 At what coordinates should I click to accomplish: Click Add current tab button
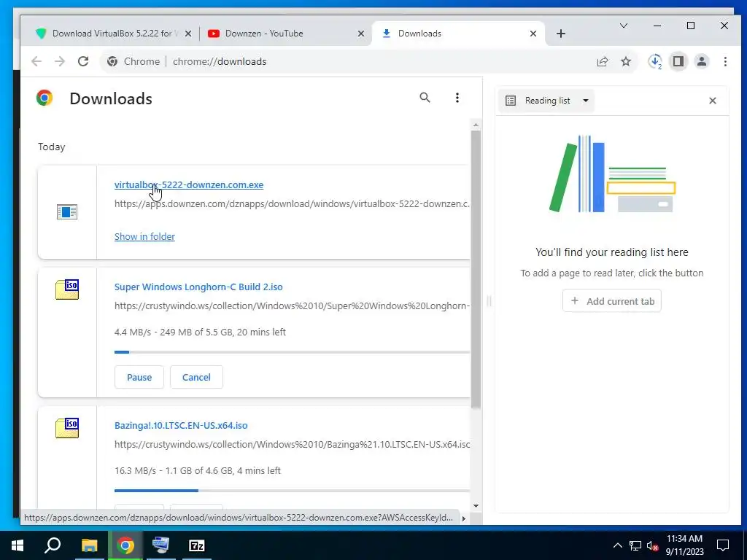point(612,301)
